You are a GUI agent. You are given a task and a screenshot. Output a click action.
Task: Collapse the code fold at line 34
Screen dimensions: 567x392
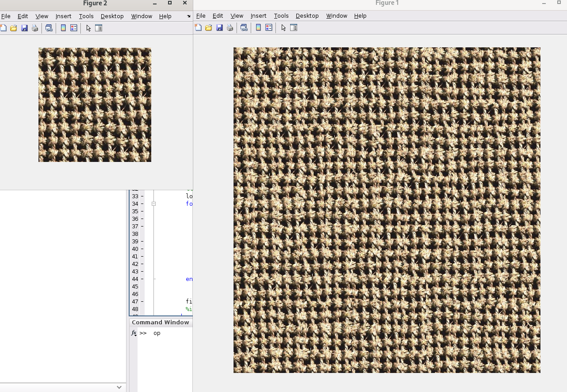(153, 204)
